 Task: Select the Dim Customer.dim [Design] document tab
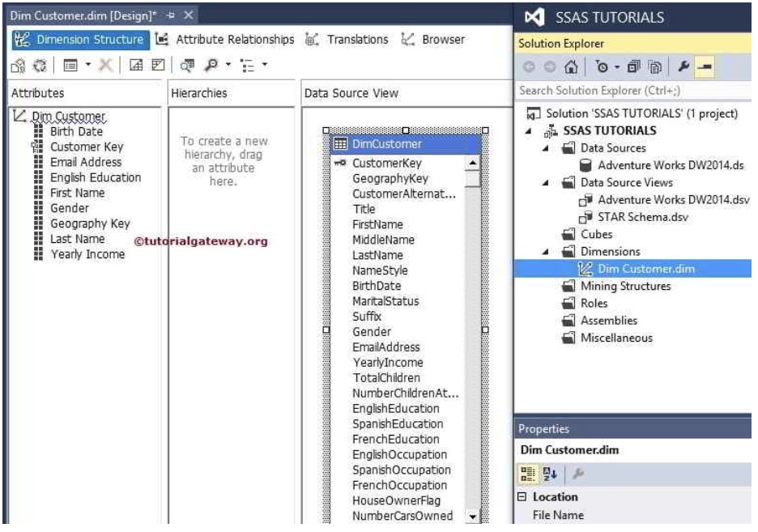click(83, 16)
